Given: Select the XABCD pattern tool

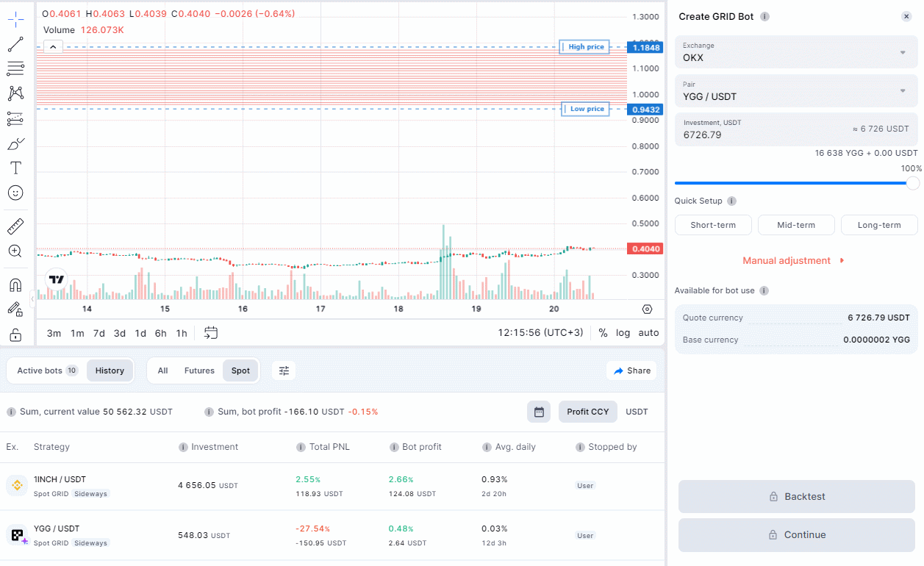Looking at the screenshot, I should point(15,93).
